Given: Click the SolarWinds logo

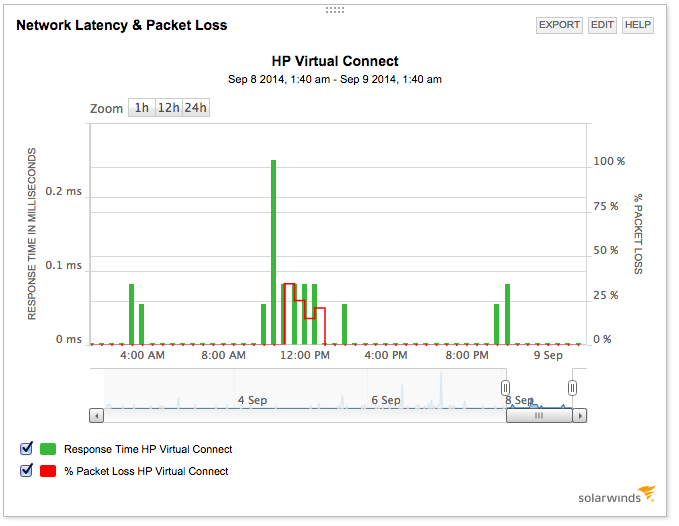Looking at the screenshot, I should 617,494.
